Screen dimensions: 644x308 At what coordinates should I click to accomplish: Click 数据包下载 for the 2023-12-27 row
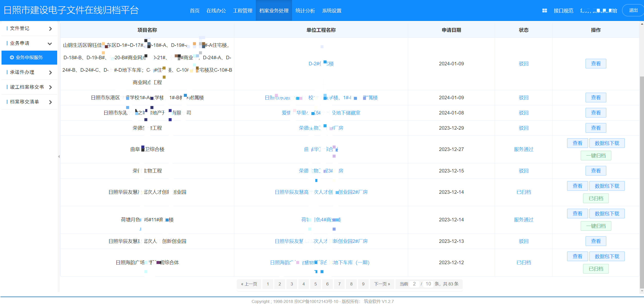point(607,143)
